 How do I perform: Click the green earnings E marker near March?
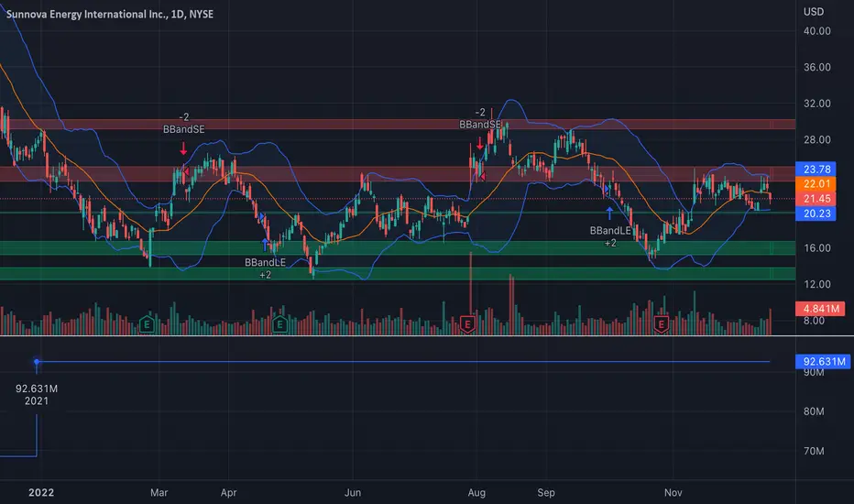point(147,324)
